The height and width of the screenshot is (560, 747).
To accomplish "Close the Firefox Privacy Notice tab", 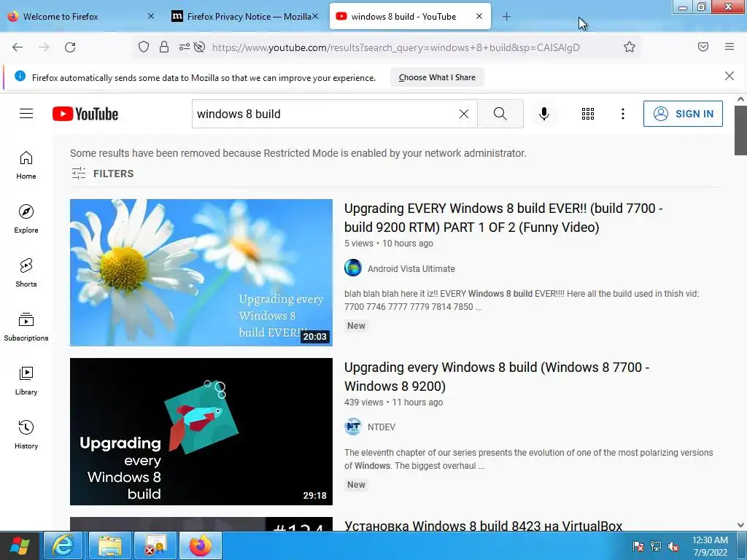I will point(315,16).
